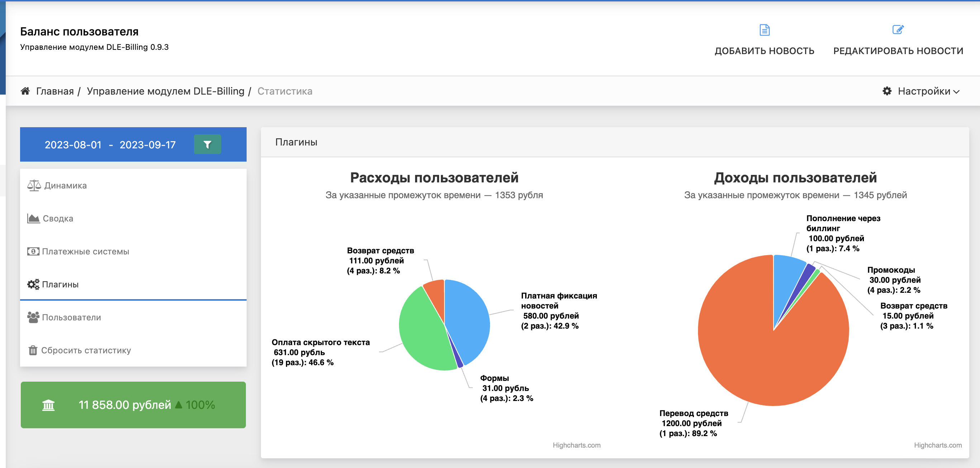Click the Промокоды 30.00 рублей label
Screen dimensions: 980x468
[894, 280]
